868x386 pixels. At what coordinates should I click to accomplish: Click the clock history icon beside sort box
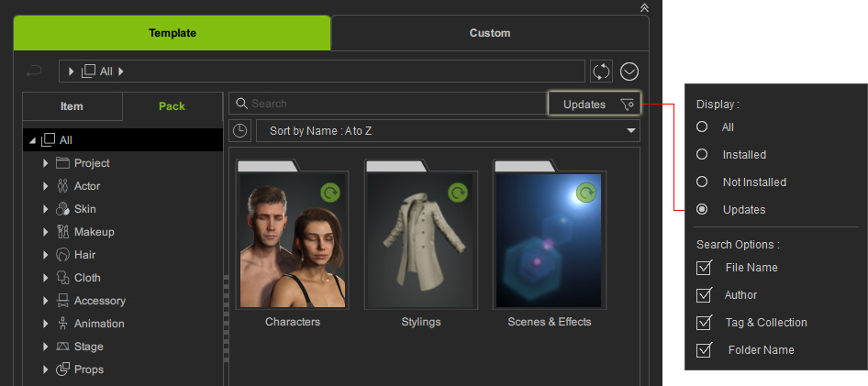tap(239, 131)
